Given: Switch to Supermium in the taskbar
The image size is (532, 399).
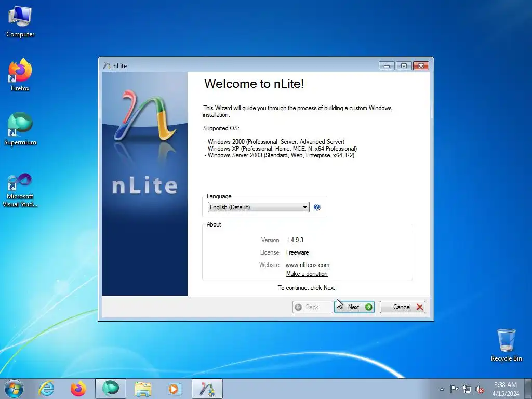Looking at the screenshot, I should point(111,389).
